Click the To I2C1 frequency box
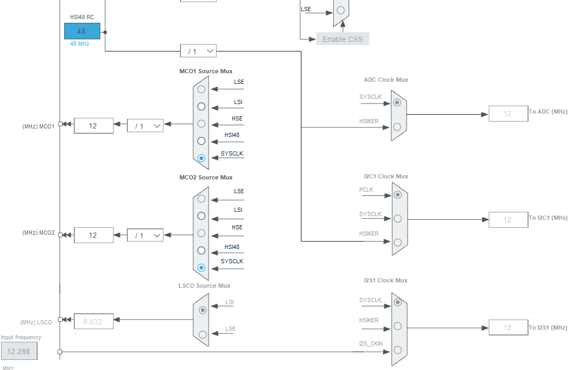This screenshot has height=370, width=588. (x=508, y=220)
